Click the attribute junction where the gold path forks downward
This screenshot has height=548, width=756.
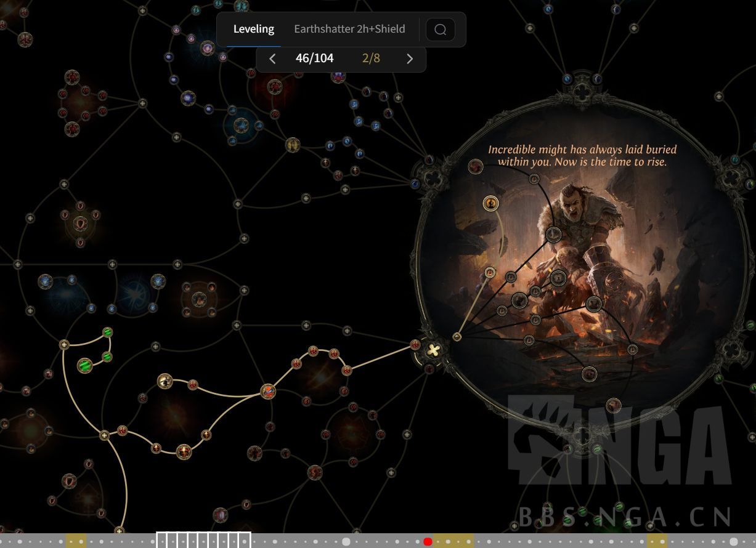[x=104, y=435]
